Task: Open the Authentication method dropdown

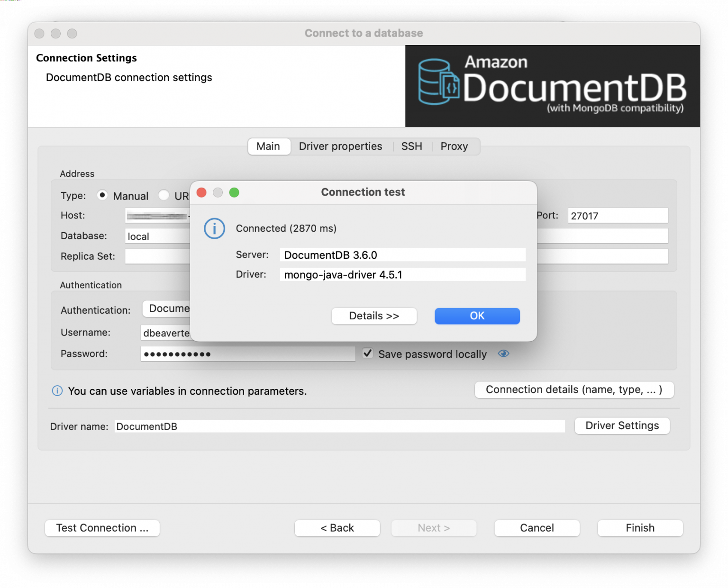Action: 168,309
